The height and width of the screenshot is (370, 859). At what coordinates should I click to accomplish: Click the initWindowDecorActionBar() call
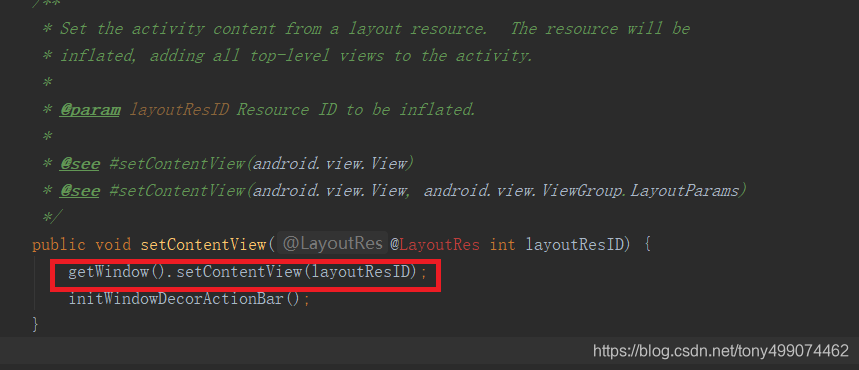(x=185, y=299)
